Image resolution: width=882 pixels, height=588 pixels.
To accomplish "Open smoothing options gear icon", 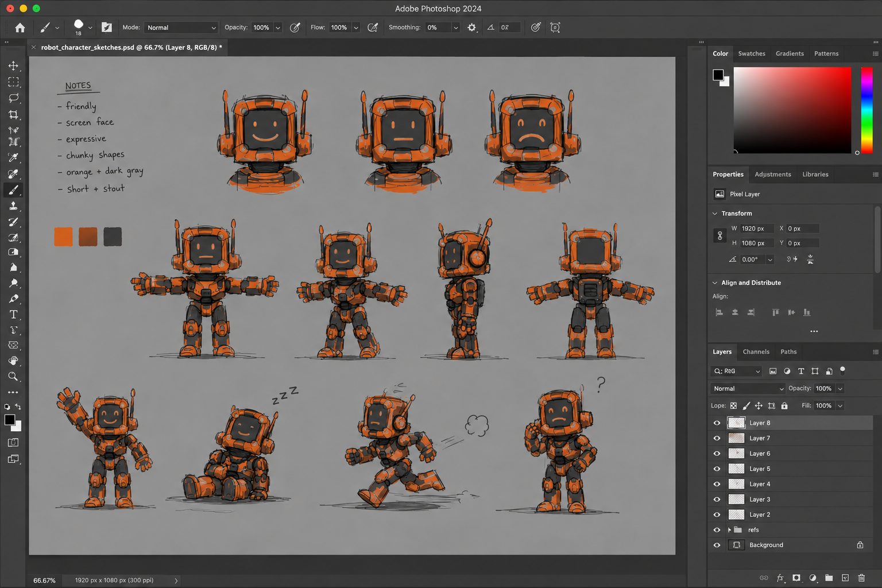I will pyautogui.click(x=471, y=28).
